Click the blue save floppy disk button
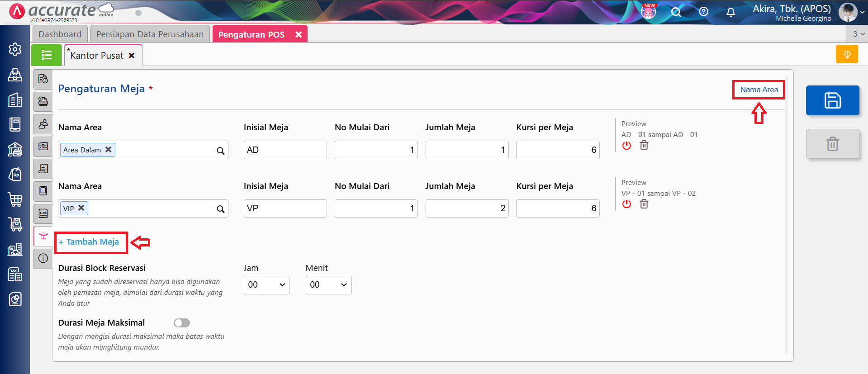This screenshot has width=868, height=374. pyautogui.click(x=832, y=100)
